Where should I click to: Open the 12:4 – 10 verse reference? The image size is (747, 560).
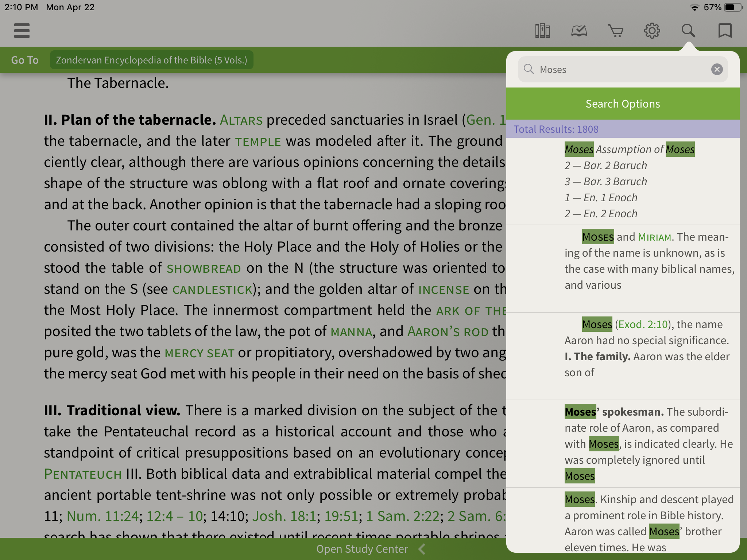(x=174, y=516)
